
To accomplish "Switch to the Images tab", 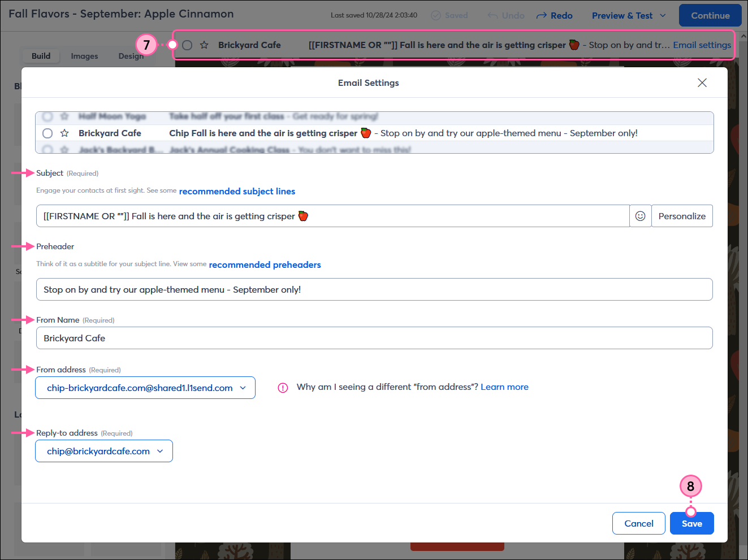I will [84, 56].
